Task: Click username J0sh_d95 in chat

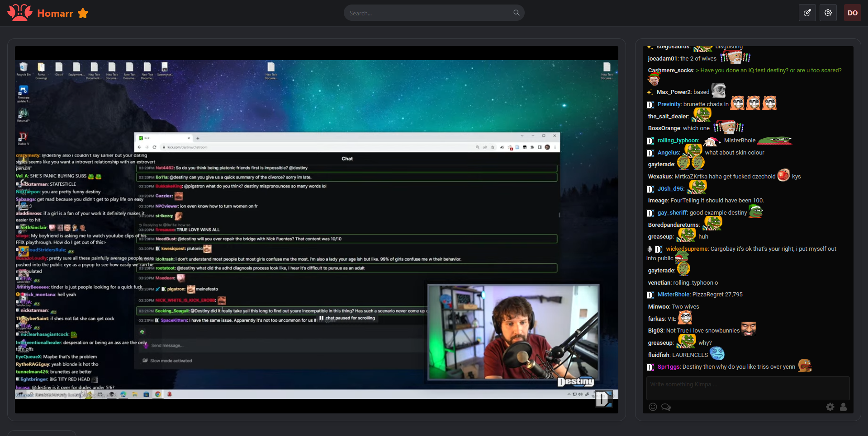Action: click(670, 189)
